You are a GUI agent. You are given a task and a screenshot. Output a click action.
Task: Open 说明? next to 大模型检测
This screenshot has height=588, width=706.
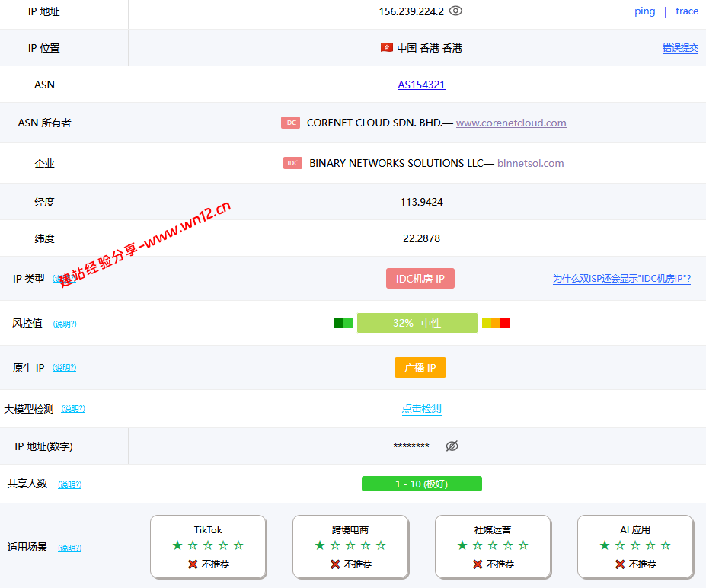[73, 408]
